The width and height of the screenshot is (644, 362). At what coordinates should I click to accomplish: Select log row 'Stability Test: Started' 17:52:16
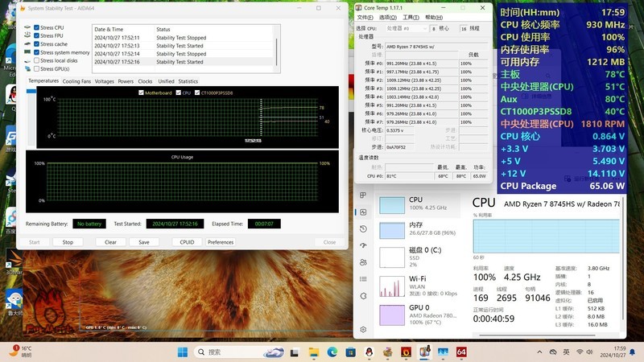pos(184,62)
